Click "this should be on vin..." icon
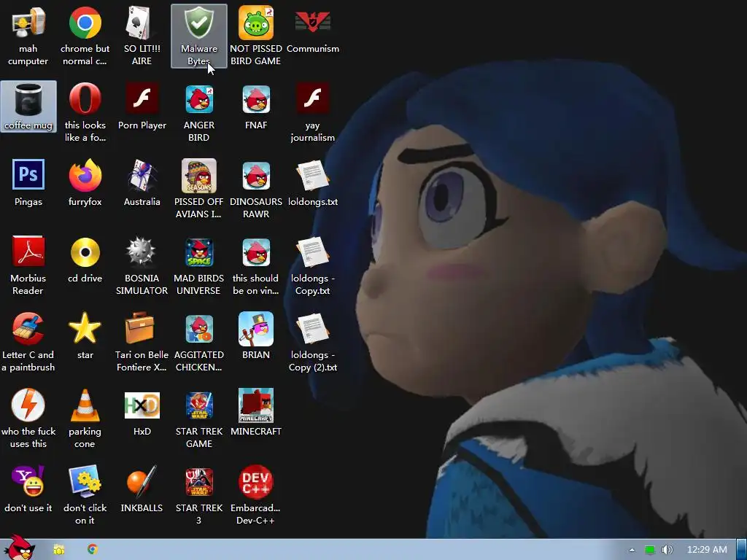747x560 pixels. 256,265
